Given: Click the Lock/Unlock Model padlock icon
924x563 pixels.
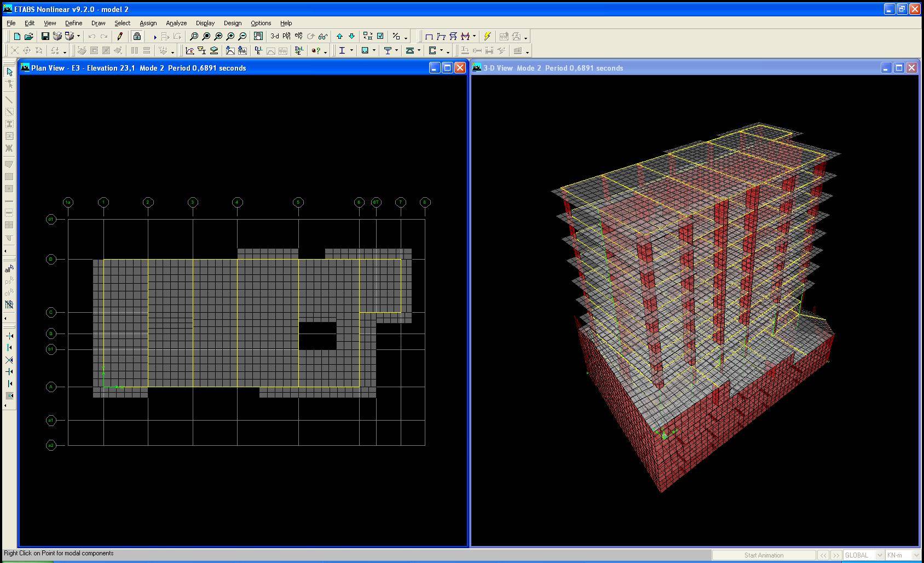Looking at the screenshot, I should [137, 37].
